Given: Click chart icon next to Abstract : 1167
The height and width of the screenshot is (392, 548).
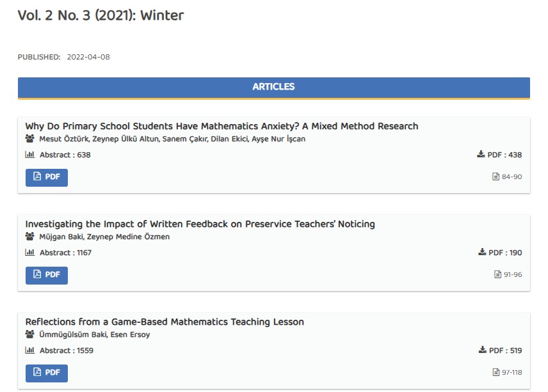Looking at the screenshot, I should point(29,253).
